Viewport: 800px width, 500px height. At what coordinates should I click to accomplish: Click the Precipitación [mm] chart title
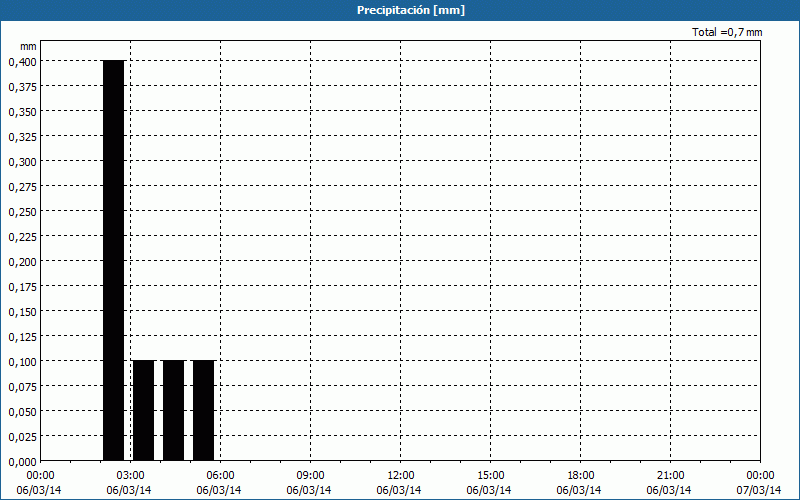pyautogui.click(x=411, y=10)
